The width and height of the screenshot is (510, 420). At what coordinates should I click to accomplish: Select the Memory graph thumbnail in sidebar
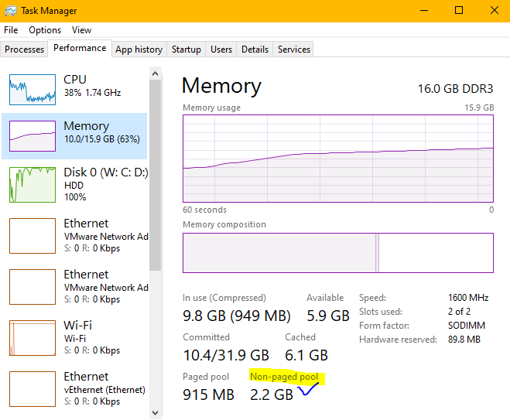pyautogui.click(x=33, y=136)
